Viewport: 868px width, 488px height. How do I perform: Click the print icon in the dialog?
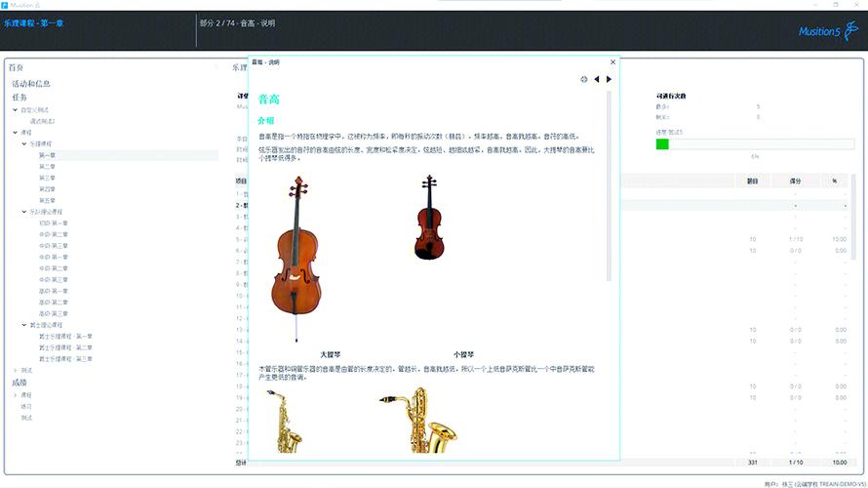pyautogui.click(x=583, y=79)
